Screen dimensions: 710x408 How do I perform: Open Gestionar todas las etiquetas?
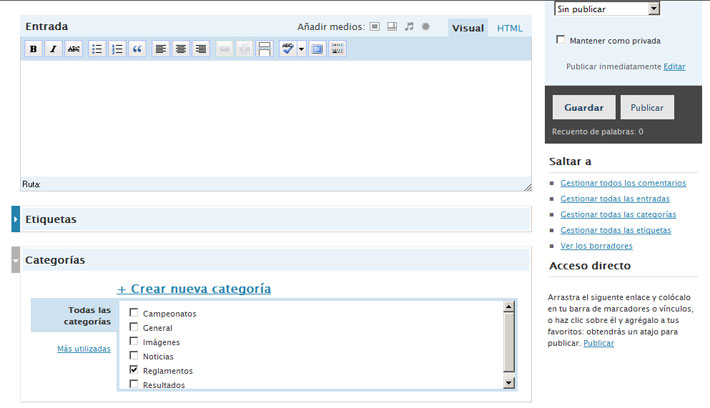pyautogui.click(x=616, y=230)
